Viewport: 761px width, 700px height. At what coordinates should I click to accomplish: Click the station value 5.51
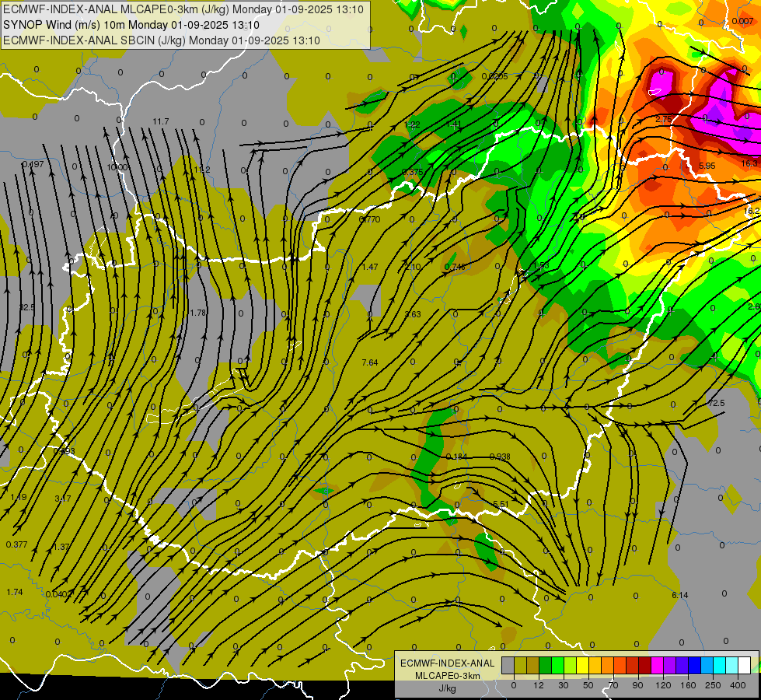point(501,504)
